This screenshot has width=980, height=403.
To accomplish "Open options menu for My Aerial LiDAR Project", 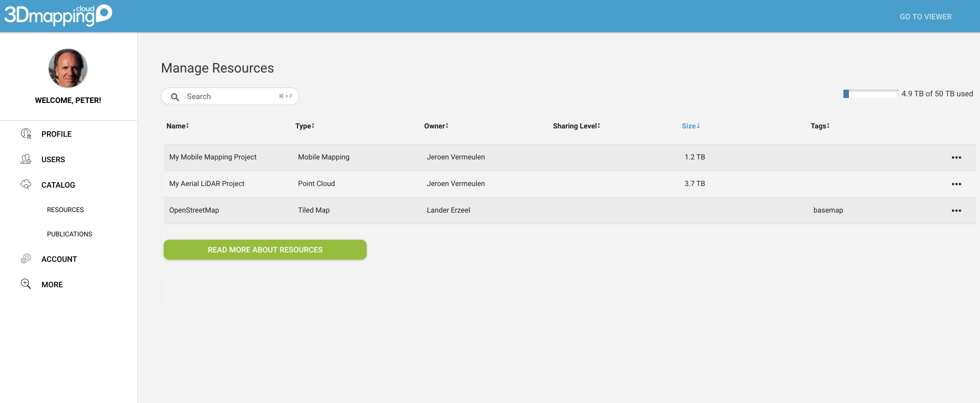I will pos(956,184).
